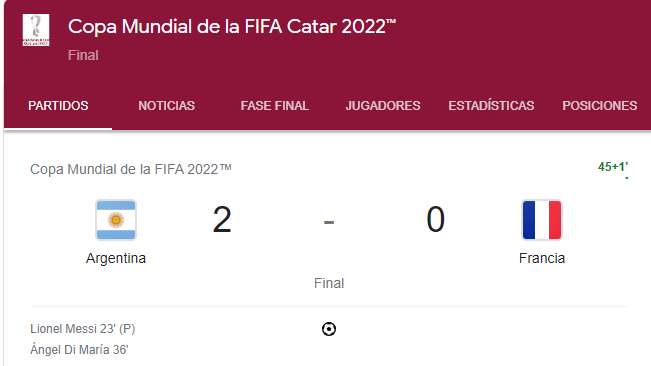Show the POSICIONES tab
The height and width of the screenshot is (366, 651).
(x=600, y=106)
